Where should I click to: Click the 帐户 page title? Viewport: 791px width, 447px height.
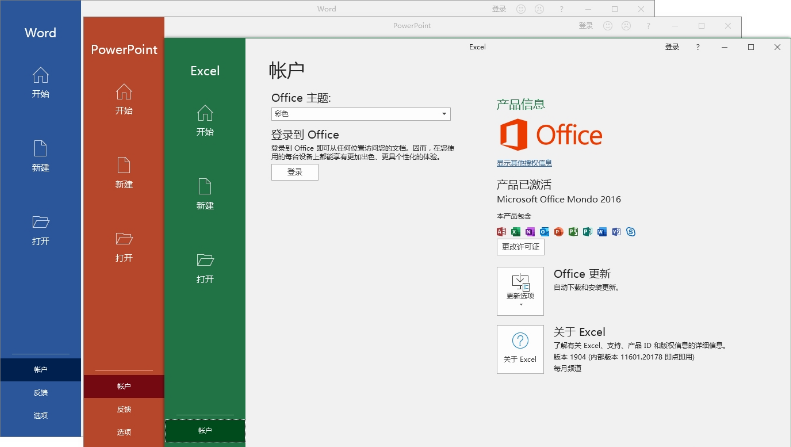pyautogui.click(x=287, y=70)
